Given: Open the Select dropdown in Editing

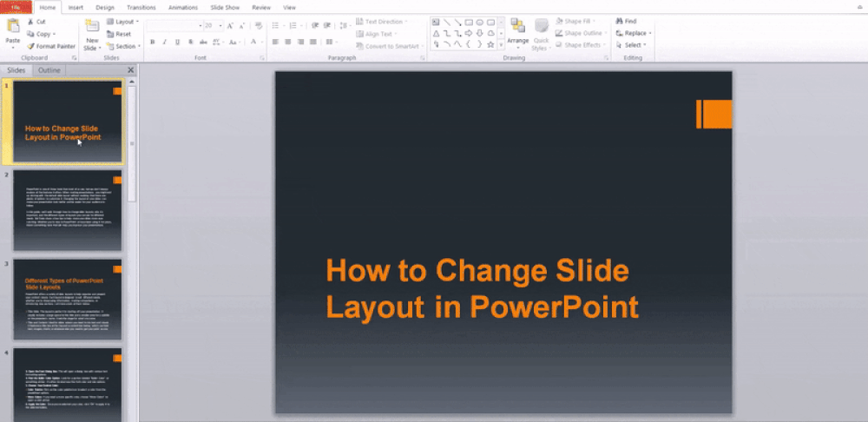Looking at the screenshot, I should 631,45.
